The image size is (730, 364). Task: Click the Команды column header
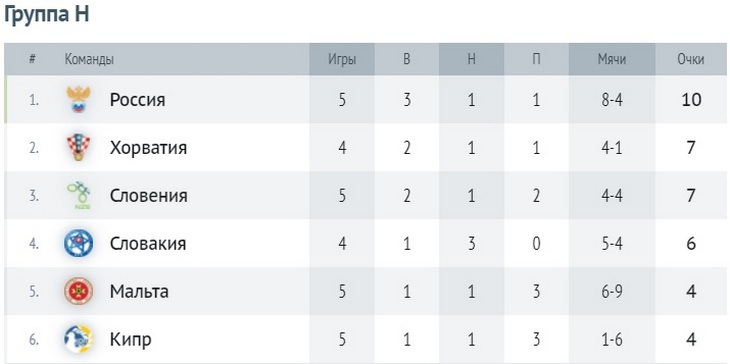[89, 60]
